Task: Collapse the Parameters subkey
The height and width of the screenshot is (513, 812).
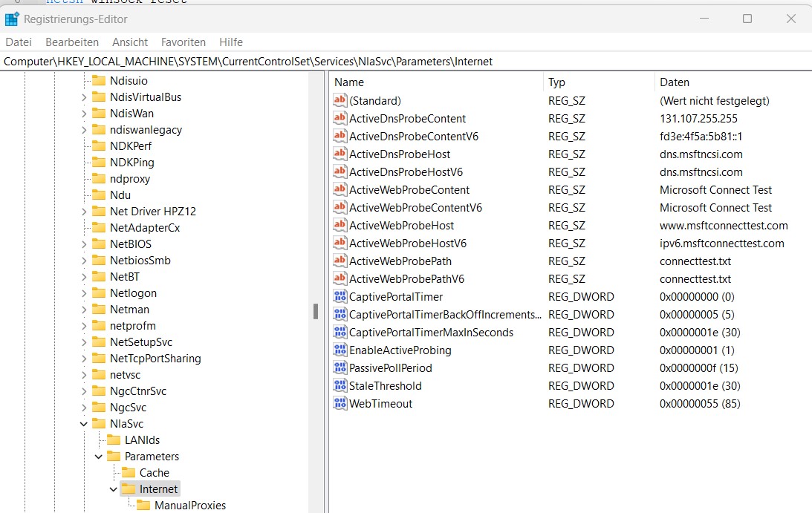Action: click(98, 457)
